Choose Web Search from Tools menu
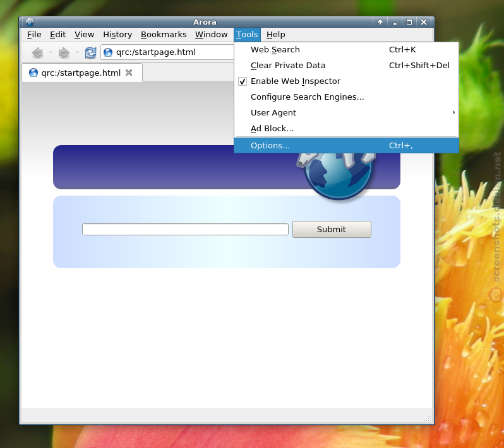This screenshot has height=448, width=504. tap(346, 50)
